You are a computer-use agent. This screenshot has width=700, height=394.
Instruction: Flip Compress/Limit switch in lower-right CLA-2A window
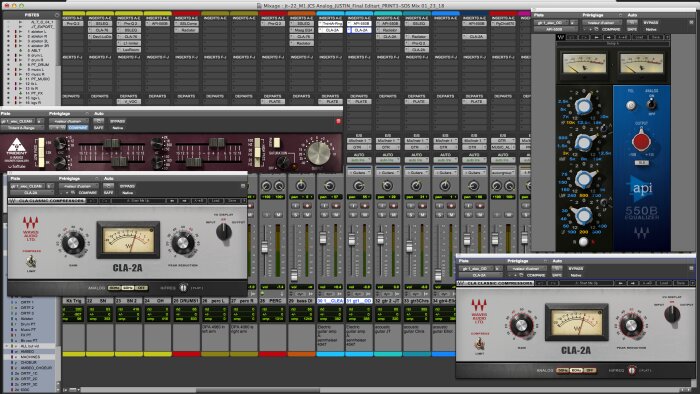pyautogui.click(x=479, y=344)
